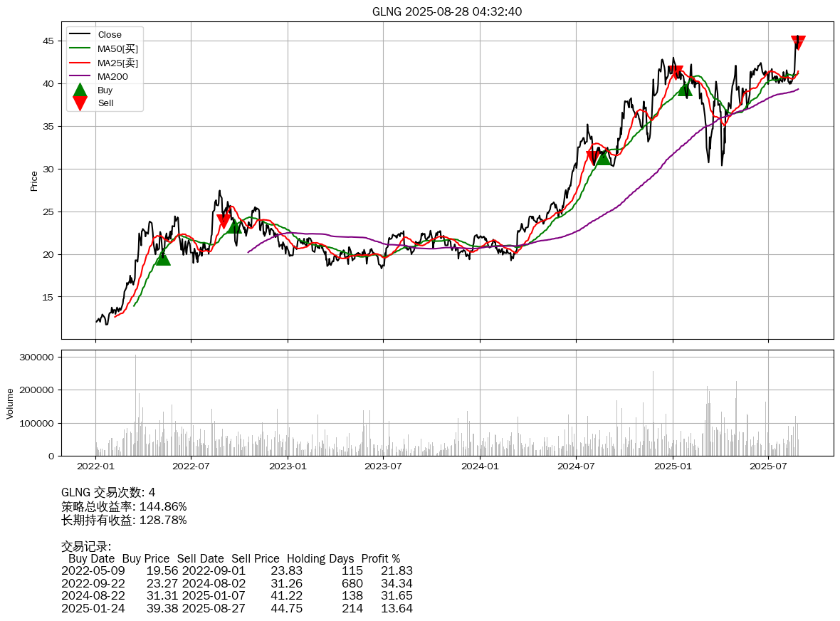Image resolution: width=840 pixels, height=621 pixels.
Task: Select the September 2022 sell marker on chart
Action: coord(224,221)
